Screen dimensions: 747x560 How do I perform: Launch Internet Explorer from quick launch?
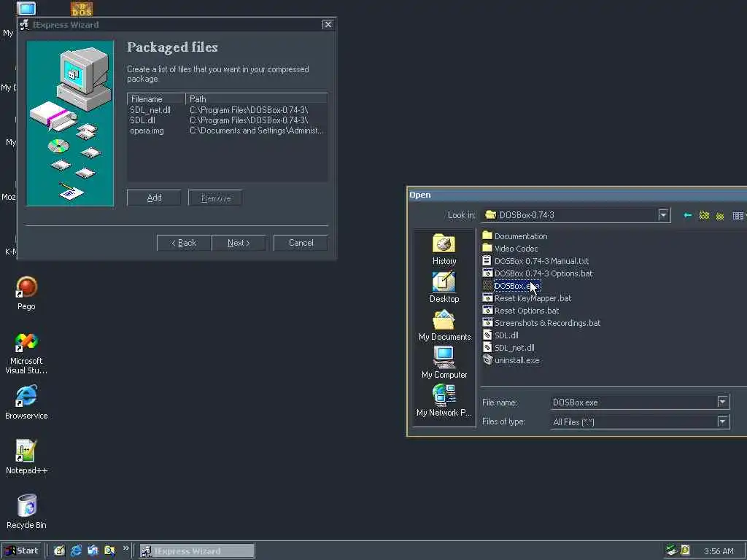point(76,551)
